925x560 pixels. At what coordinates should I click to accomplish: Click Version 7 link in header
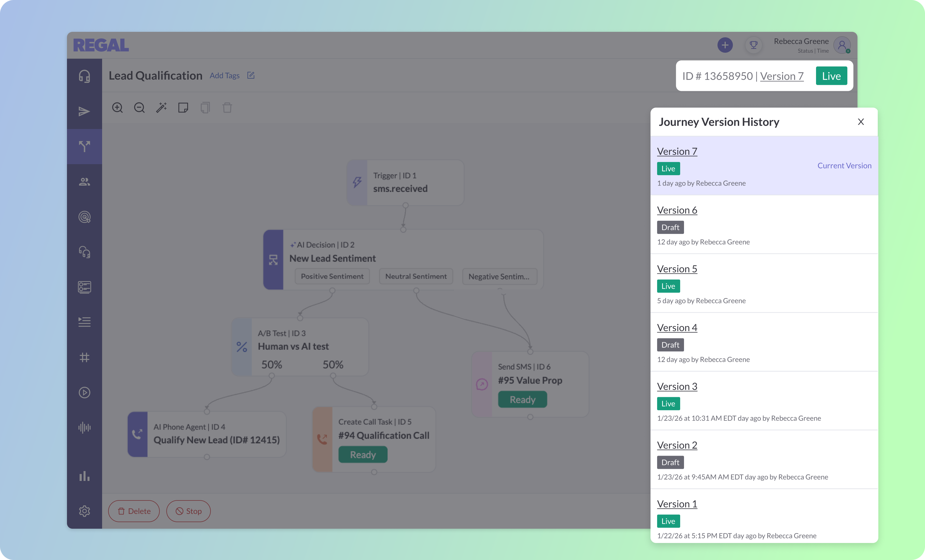pyautogui.click(x=782, y=76)
